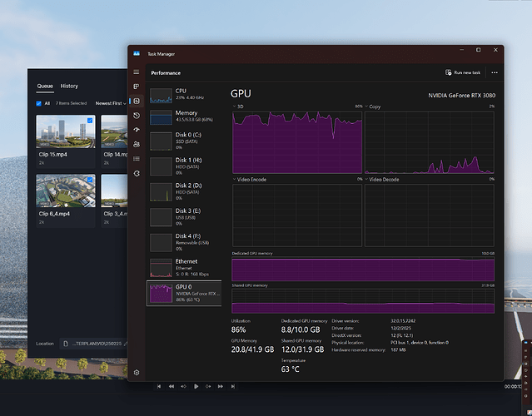Select Disk 1 (H:) entry
Viewport: 532px width, 416px height.
coord(184,166)
